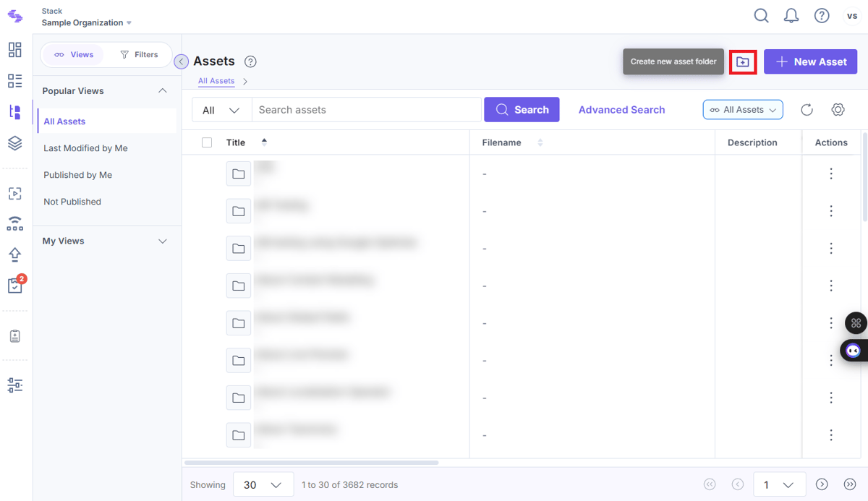Screen dimensions: 868x501
Task: Open Tasks icon with badge 2
Action: click(15, 286)
